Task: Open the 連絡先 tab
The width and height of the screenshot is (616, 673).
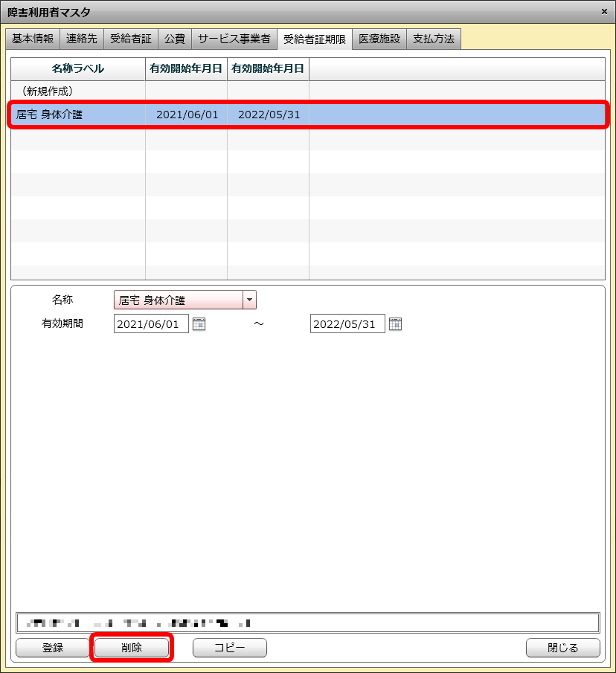Action: pyautogui.click(x=82, y=39)
